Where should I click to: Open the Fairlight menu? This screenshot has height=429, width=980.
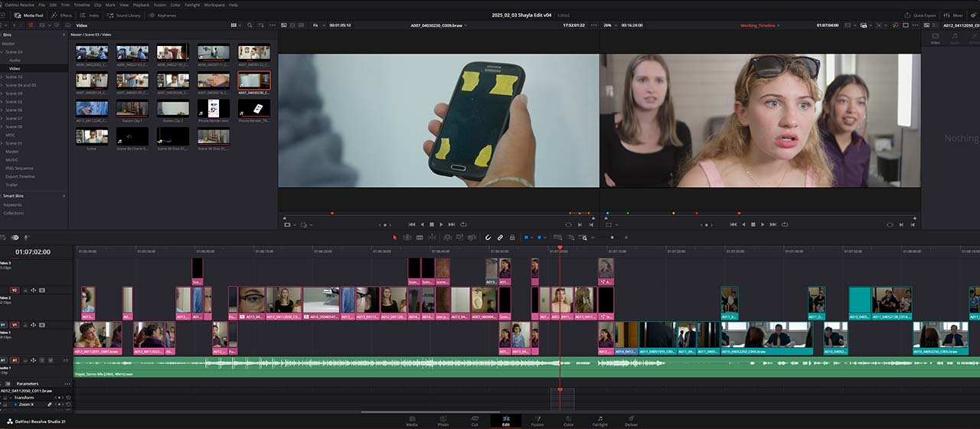coord(191,5)
